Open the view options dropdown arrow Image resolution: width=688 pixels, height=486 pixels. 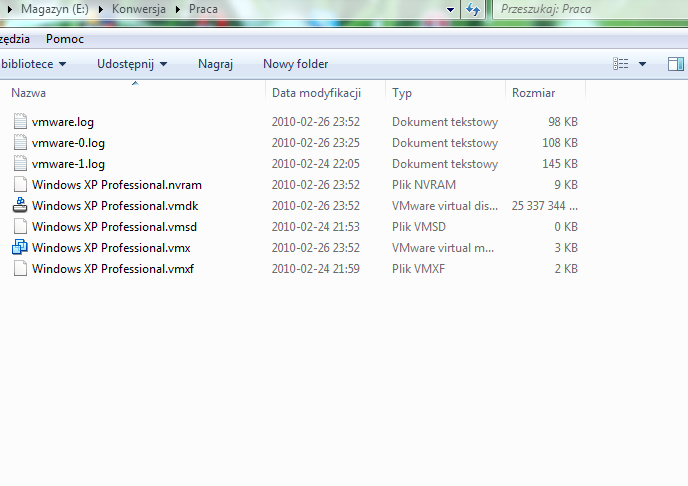coord(642,64)
